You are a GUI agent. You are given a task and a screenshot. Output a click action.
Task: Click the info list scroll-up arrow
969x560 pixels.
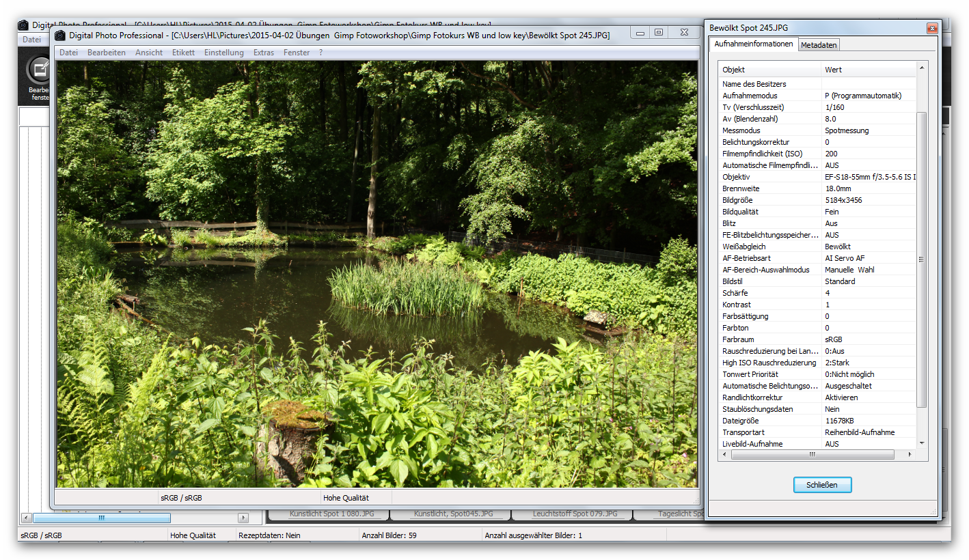click(x=921, y=68)
